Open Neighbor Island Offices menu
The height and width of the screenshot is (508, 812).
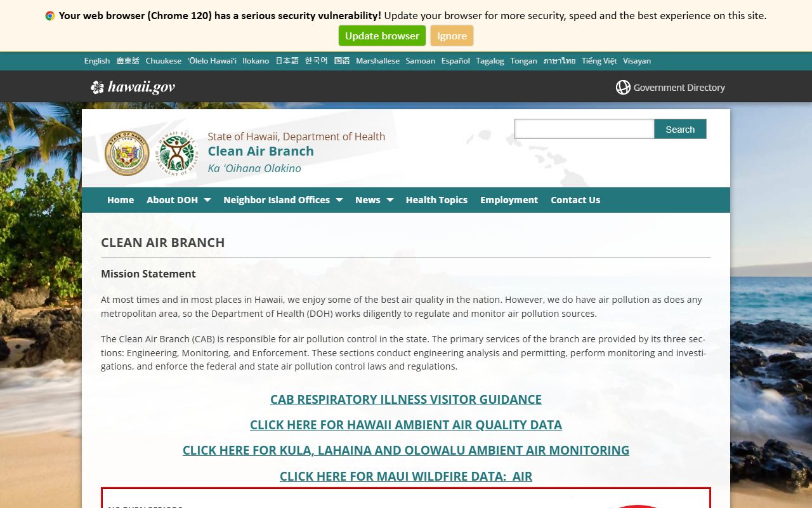pos(277,200)
